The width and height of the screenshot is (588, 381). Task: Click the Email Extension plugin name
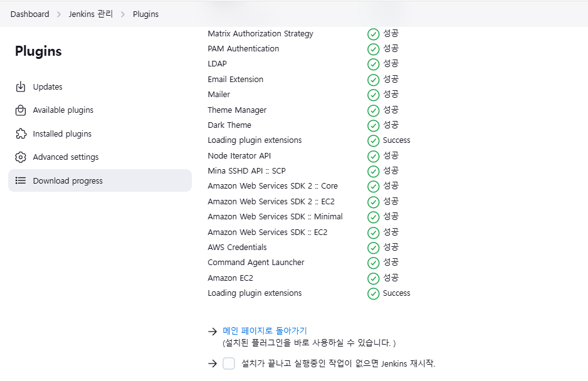click(x=236, y=80)
